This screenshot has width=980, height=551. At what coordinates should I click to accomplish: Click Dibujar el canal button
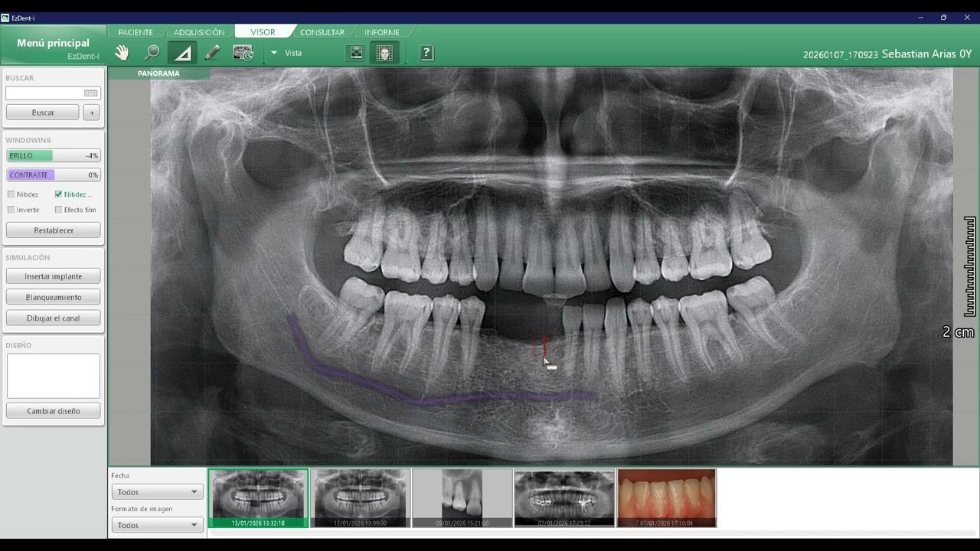tap(54, 318)
